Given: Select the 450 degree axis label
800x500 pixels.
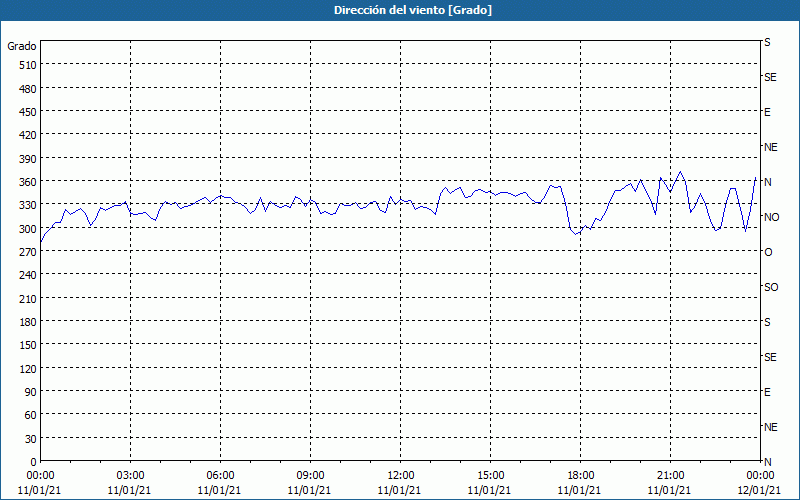Looking at the screenshot, I should [29, 112].
